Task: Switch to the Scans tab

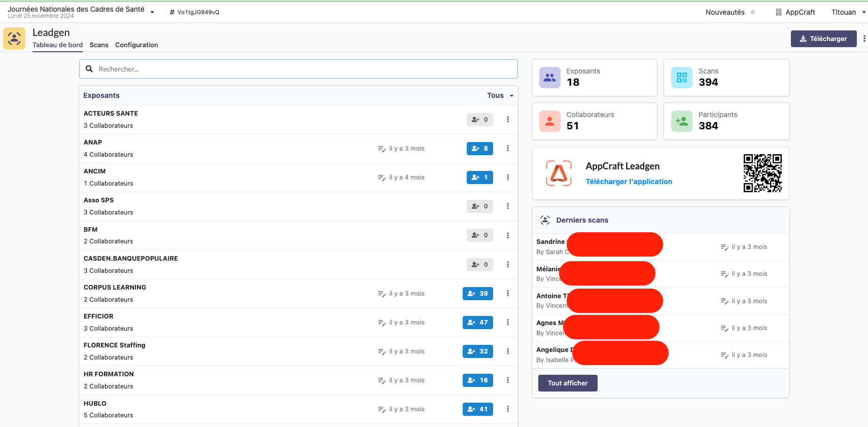Action: click(99, 45)
